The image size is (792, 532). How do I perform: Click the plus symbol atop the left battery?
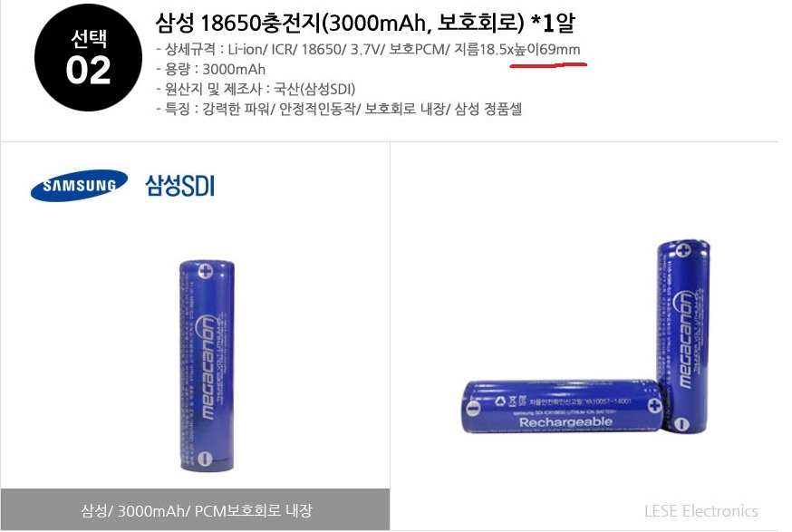(x=206, y=272)
